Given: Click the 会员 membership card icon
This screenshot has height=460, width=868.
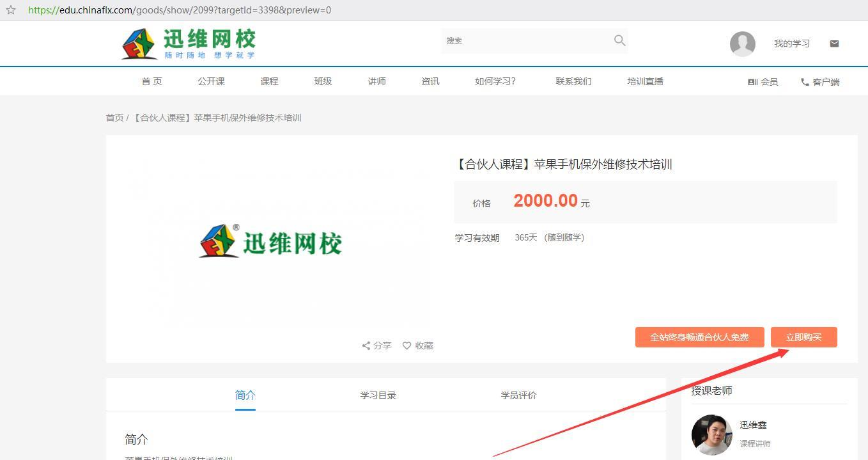Looking at the screenshot, I should click(752, 82).
